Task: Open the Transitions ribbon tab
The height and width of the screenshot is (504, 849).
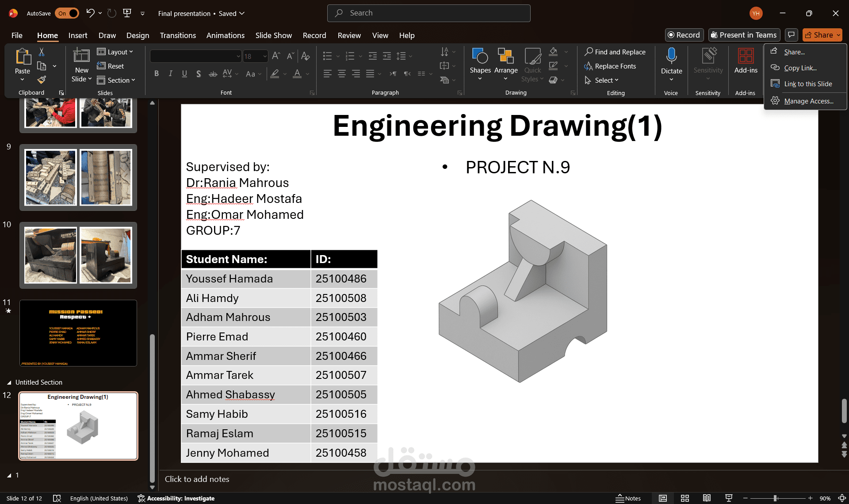Action: (x=178, y=35)
